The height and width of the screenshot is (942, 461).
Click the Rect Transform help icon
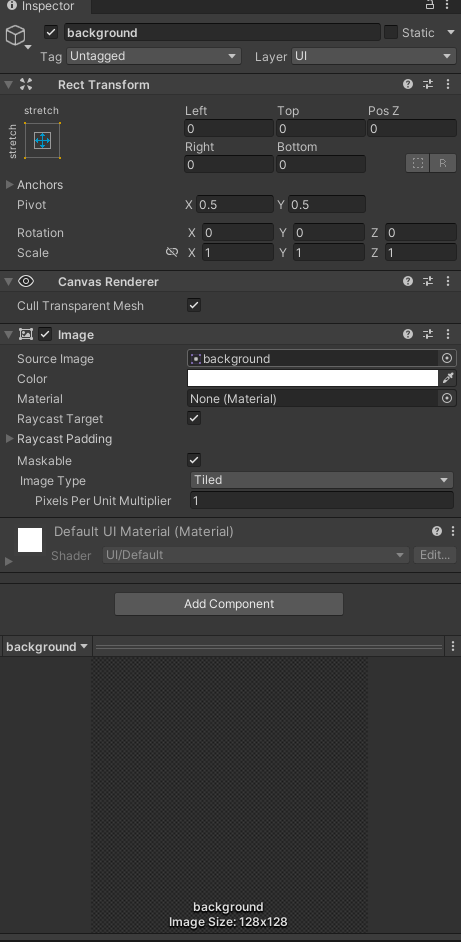[408, 84]
